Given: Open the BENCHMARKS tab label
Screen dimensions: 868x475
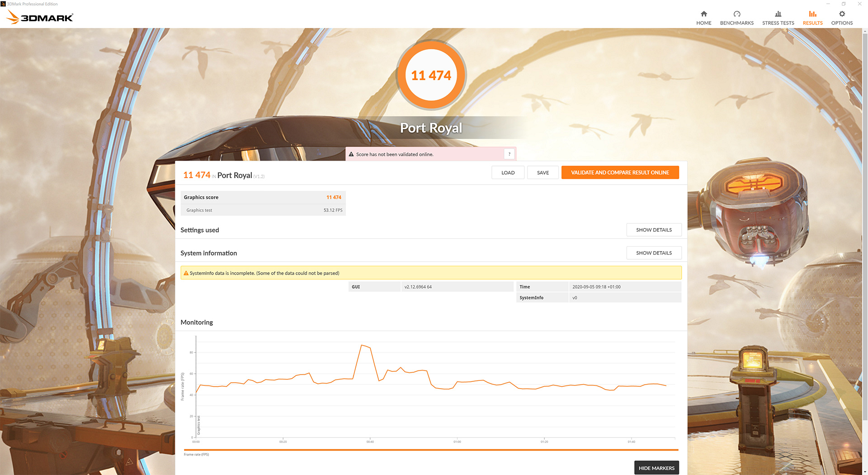Looking at the screenshot, I should click(737, 23).
